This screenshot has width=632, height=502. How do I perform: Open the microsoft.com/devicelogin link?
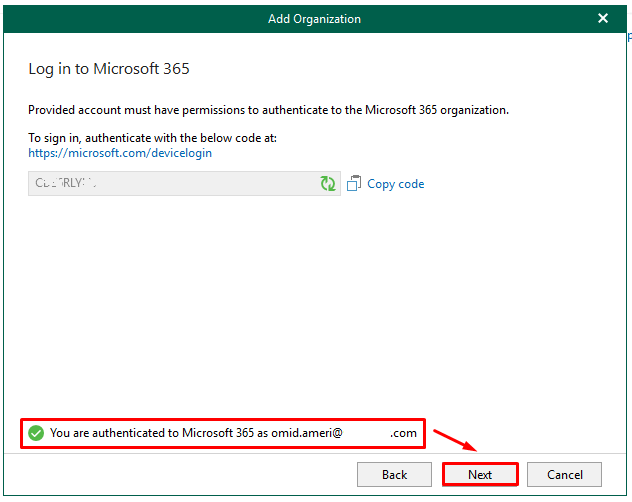pyautogui.click(x=120, y=153)
